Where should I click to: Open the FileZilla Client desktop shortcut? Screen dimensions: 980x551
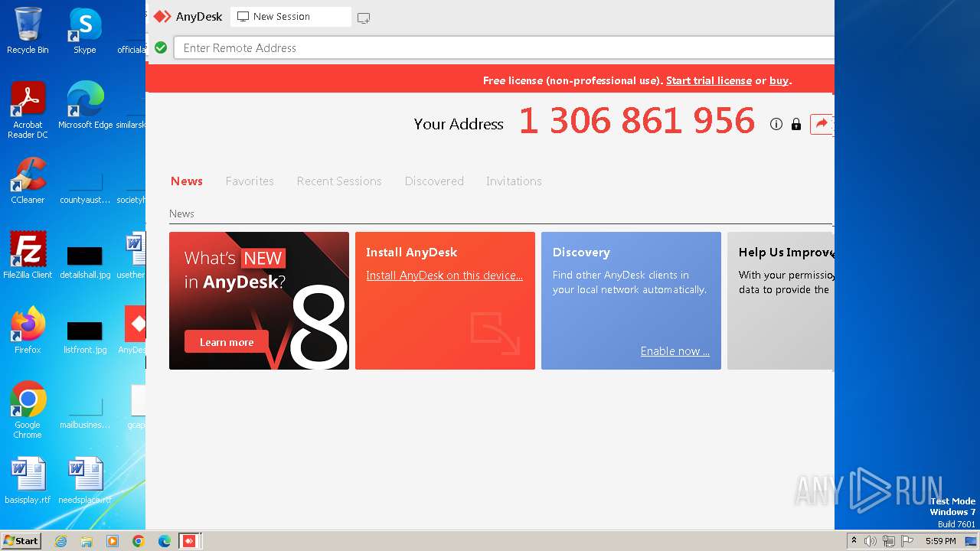[x=28, y=256]
